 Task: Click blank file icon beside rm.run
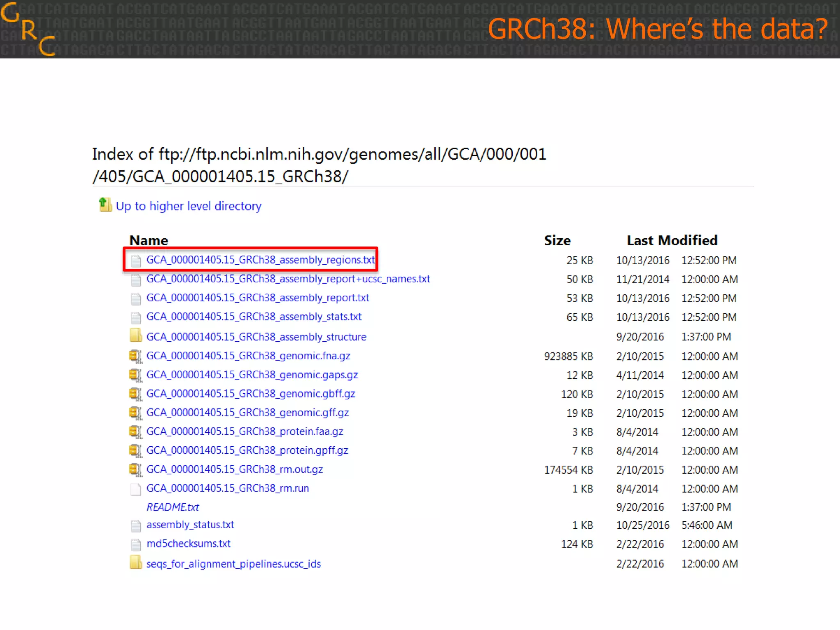click(x=136, y=489)
